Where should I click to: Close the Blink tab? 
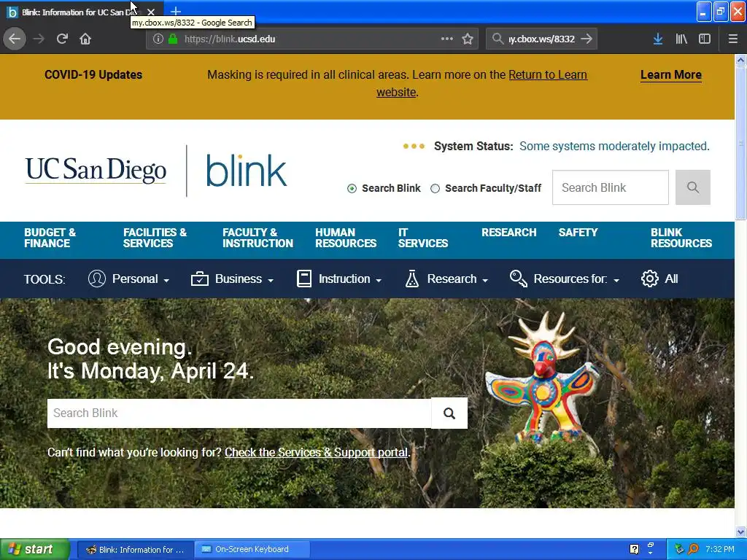pyautogui.click(x=151, y=12)
